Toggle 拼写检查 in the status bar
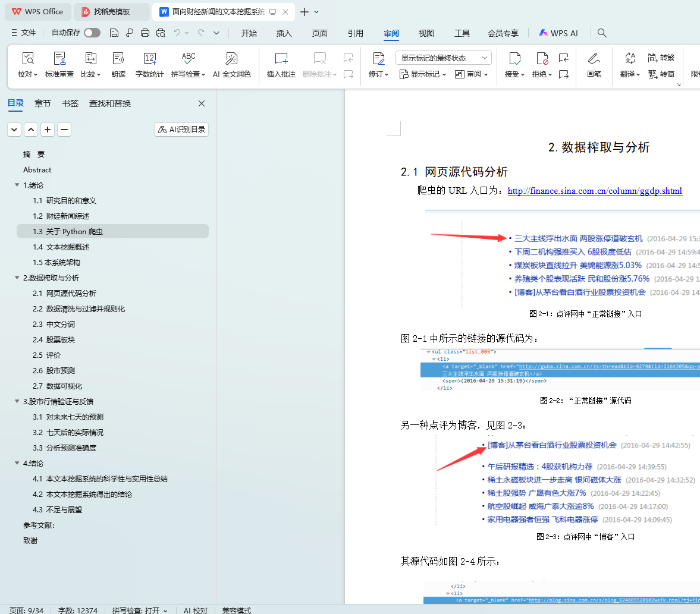Viewport: 700px width, 614px height. pyautogui.click(x=140, y=610)
